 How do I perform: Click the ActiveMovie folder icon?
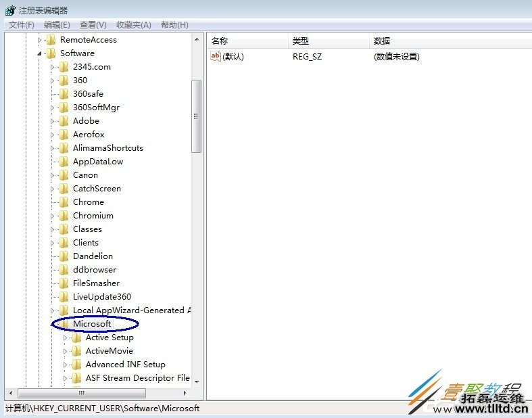76,351
